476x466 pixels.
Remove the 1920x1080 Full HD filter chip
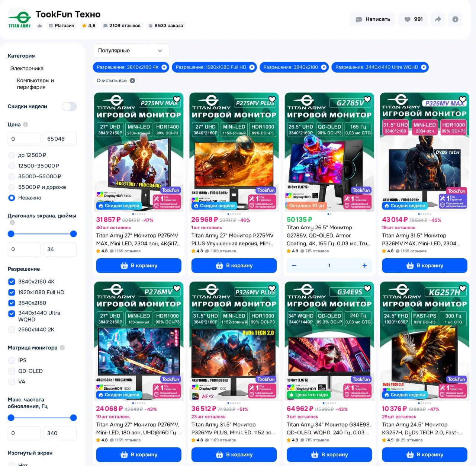(252, 67)
